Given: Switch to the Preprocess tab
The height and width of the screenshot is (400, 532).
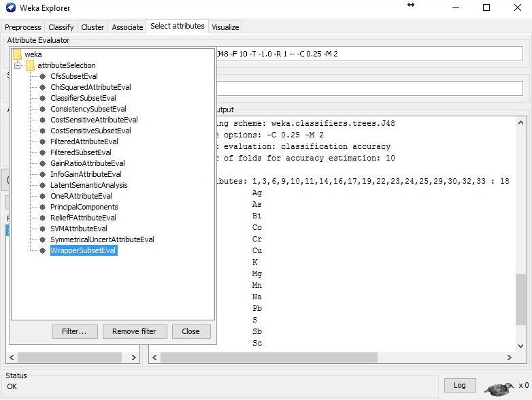Looking at the screenshot, I should pyautogui.click(x=22, y=27).
